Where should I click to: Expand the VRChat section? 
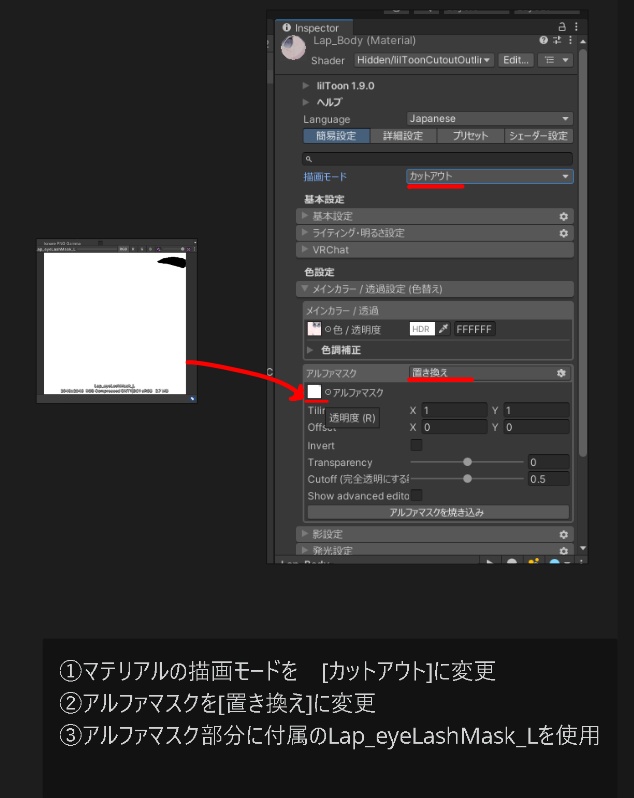coord(435,249)
